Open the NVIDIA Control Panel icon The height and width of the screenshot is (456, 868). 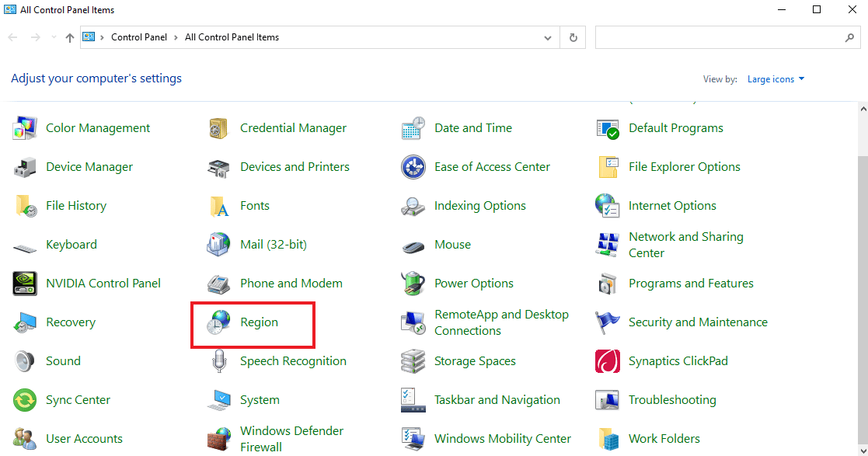24,284
